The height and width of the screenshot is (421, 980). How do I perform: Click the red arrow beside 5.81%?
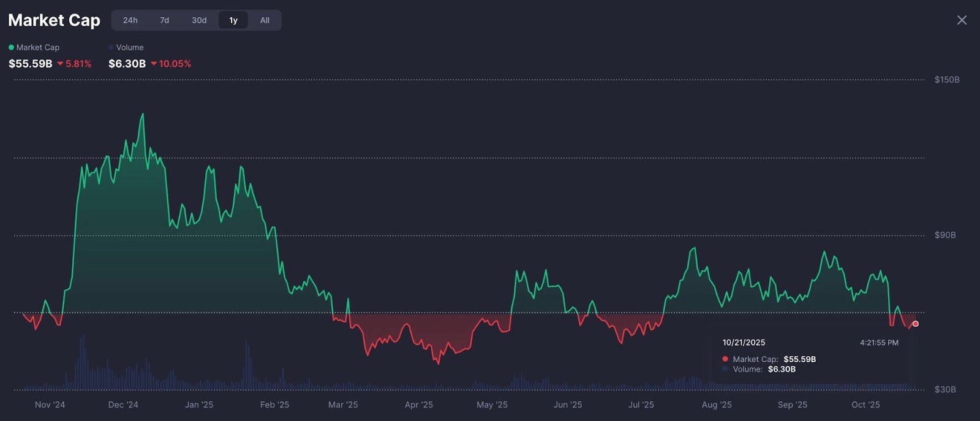pyautogui.click(x=60, y=64)
